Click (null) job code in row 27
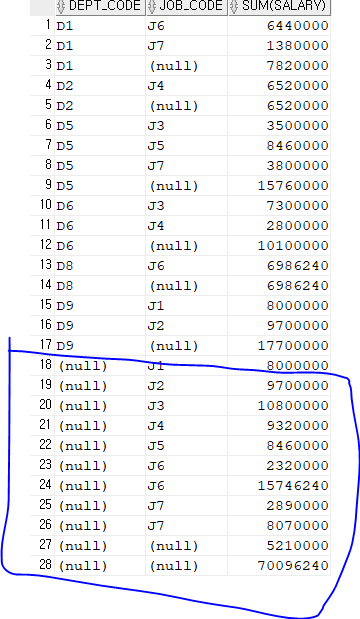Image resolution: width=360 pixels, height=619 pixels. click(174, 546)
